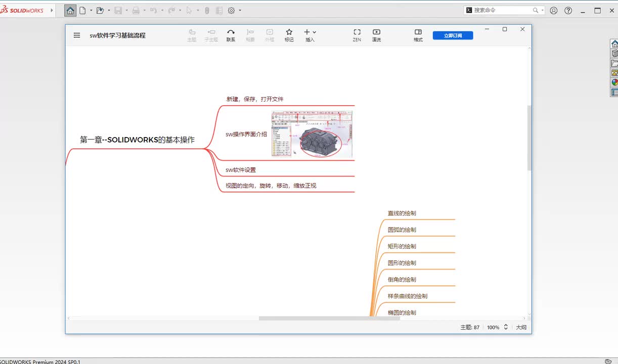Image resolution: width=618 pixels, height=364 pixels.
Task: Click the horizontal scrollbar thumb
Action: tap(329, 318)
